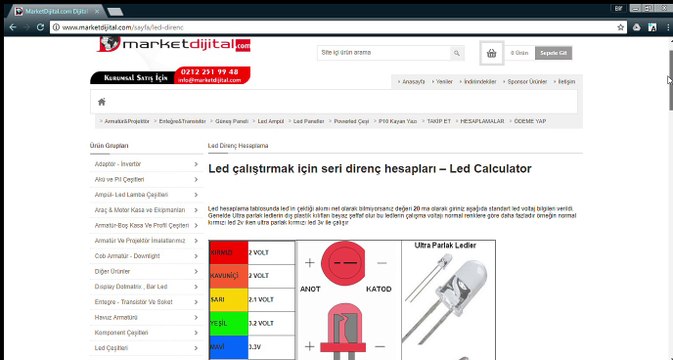This screenshot has width=673, height=360.
Task: Expand the Entegre - Transistör Ve Soket arrow
Action: coord(196,302)
